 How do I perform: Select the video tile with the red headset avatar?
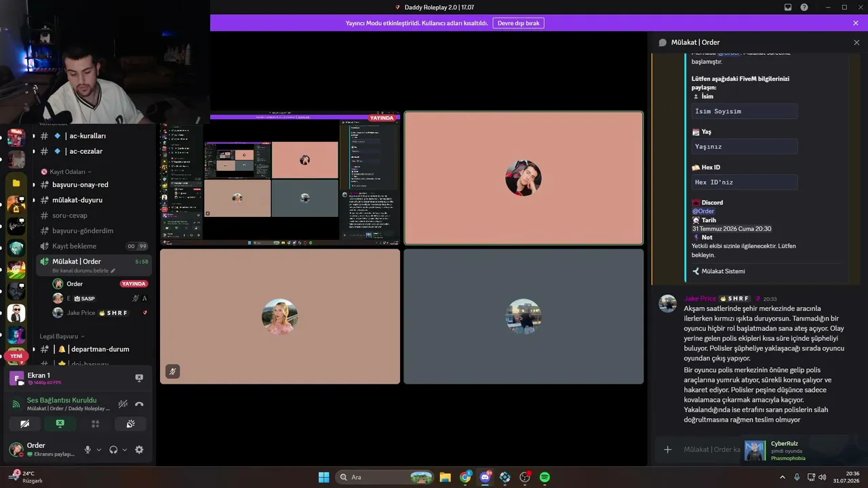point(524,178)
